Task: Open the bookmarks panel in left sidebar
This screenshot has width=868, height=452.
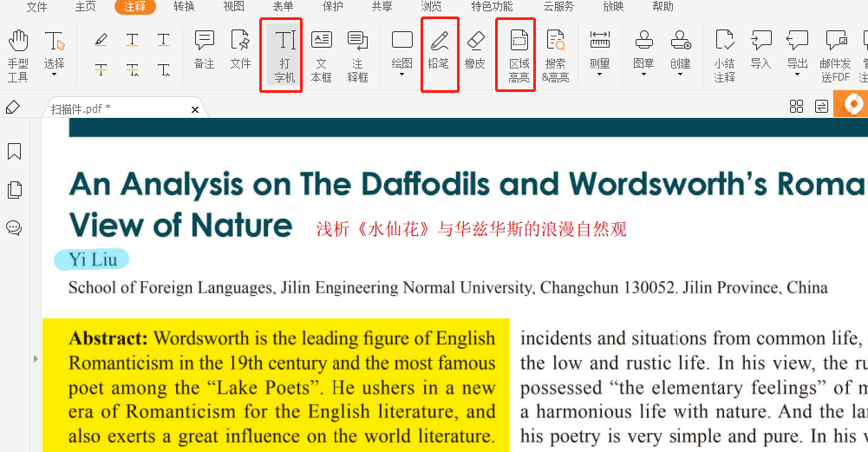Action: [x=14, y=153]
